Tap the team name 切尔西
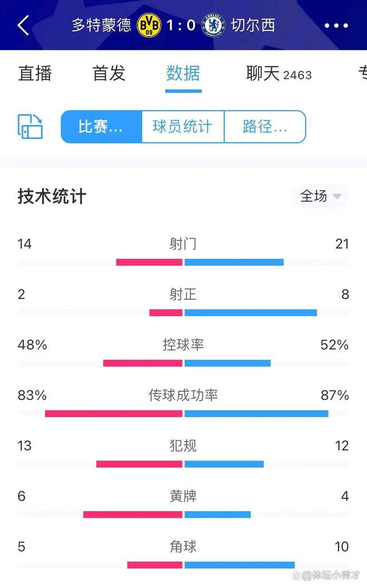The height and width of the screenshot is (588, 367). (x=255, y=25)
